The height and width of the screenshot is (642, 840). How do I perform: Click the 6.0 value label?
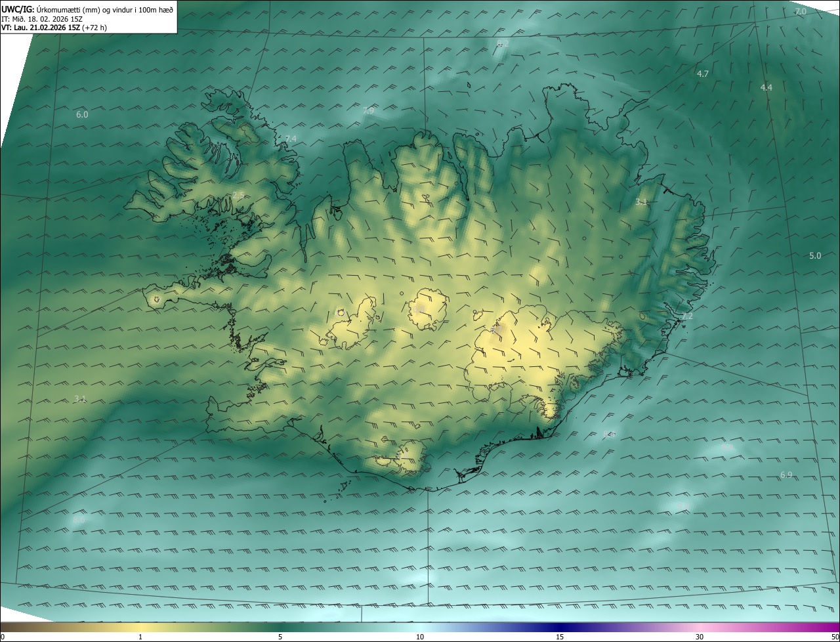(82, 114)
